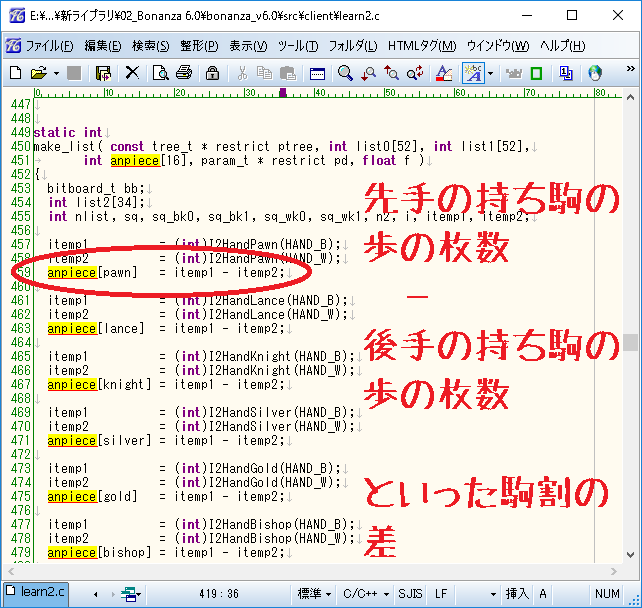Click the open folder icon
642x608 pixels.
coord(39,73)
